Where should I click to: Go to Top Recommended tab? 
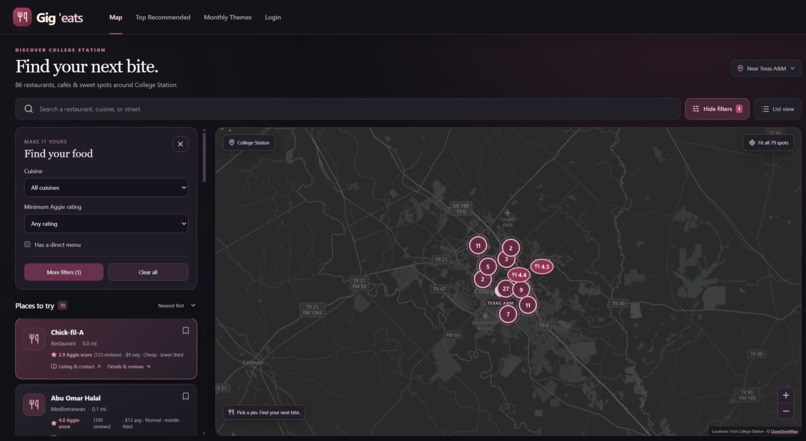(163, 17)
